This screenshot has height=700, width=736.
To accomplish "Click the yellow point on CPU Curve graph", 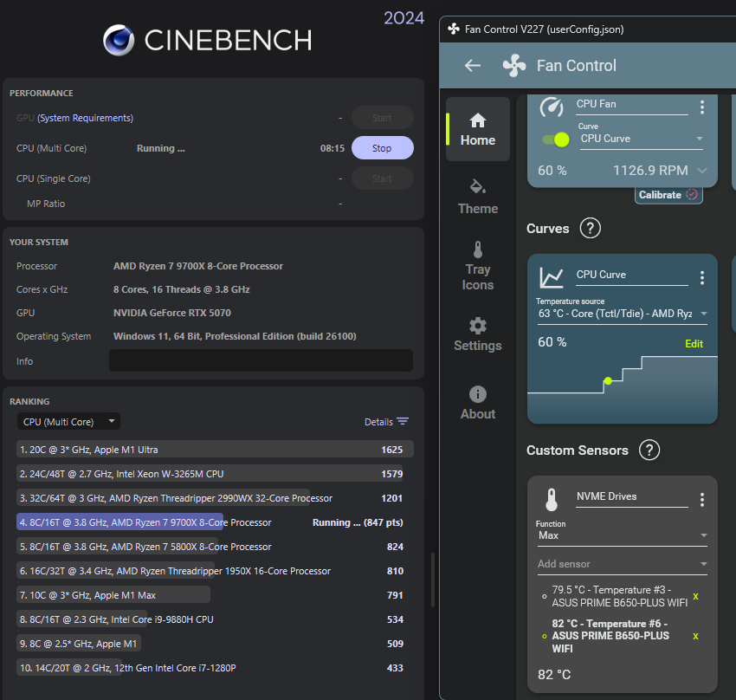I will pos(608,380).
